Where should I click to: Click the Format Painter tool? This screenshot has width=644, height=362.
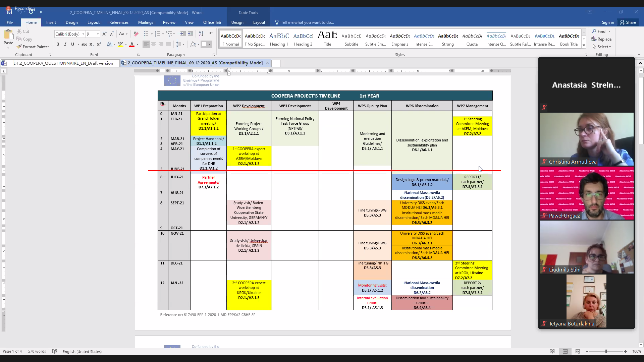(x=33, y=47)
